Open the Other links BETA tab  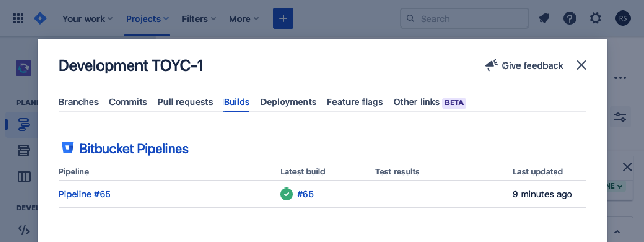tap(429, 102)
